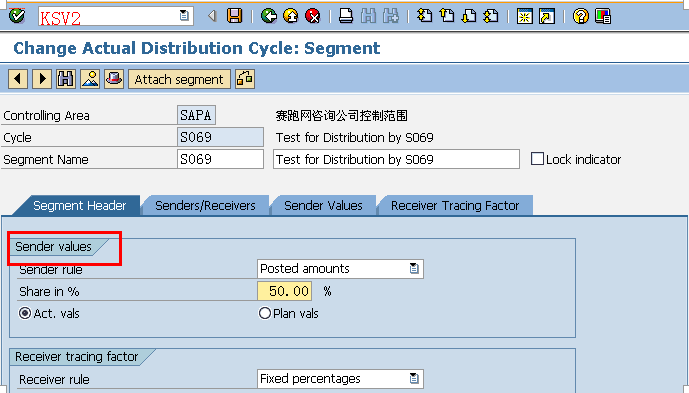This screenshot has height=393, width=689.
Task: Click the Chinese controlling area description text
Action: pyautogui.click(x=341, y=116)
